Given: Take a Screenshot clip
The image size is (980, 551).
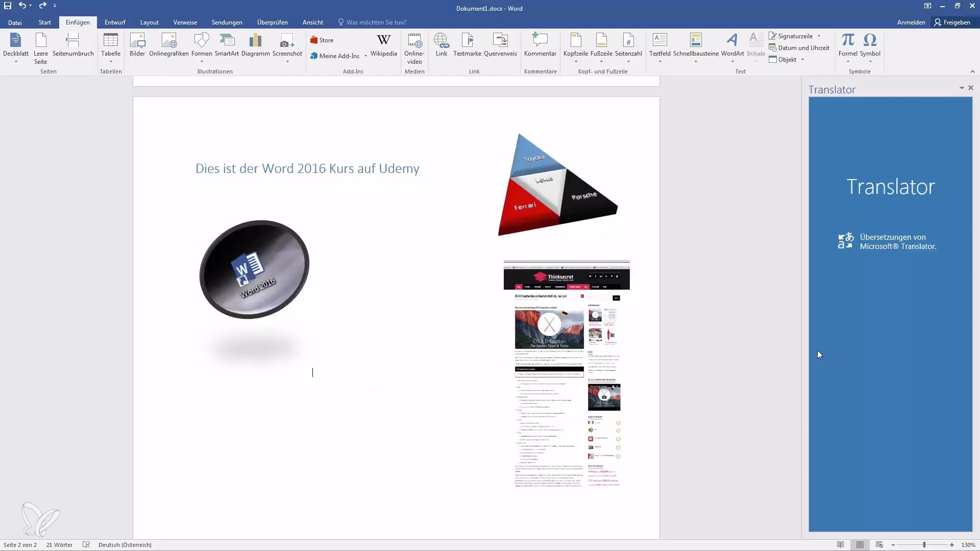Looking at the screenshot, I should (287, 48).
